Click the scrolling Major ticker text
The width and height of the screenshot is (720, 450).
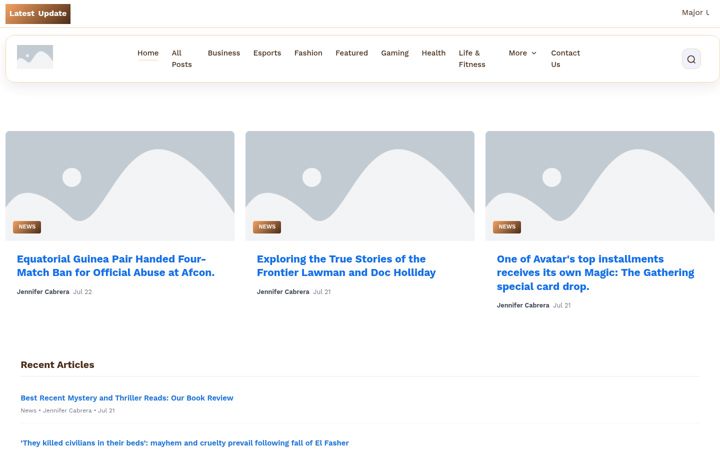[x=695, y=12]
